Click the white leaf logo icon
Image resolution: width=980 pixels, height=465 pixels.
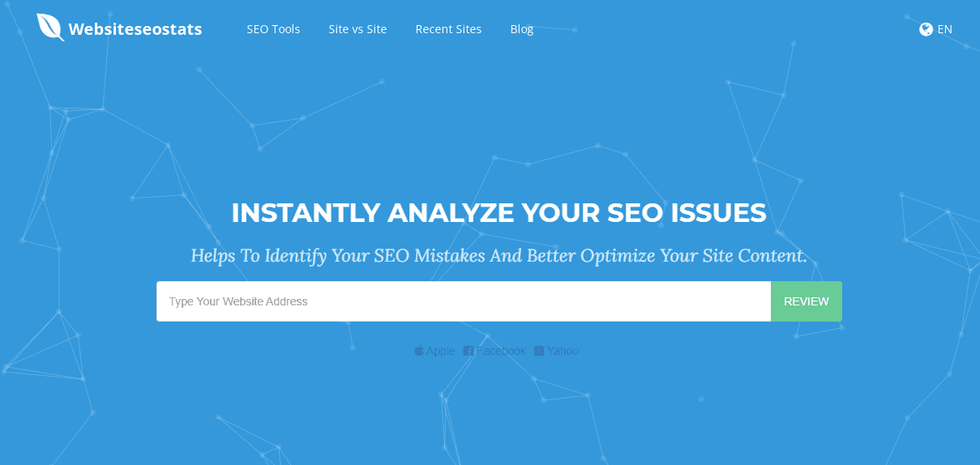(x=50, y=28)
